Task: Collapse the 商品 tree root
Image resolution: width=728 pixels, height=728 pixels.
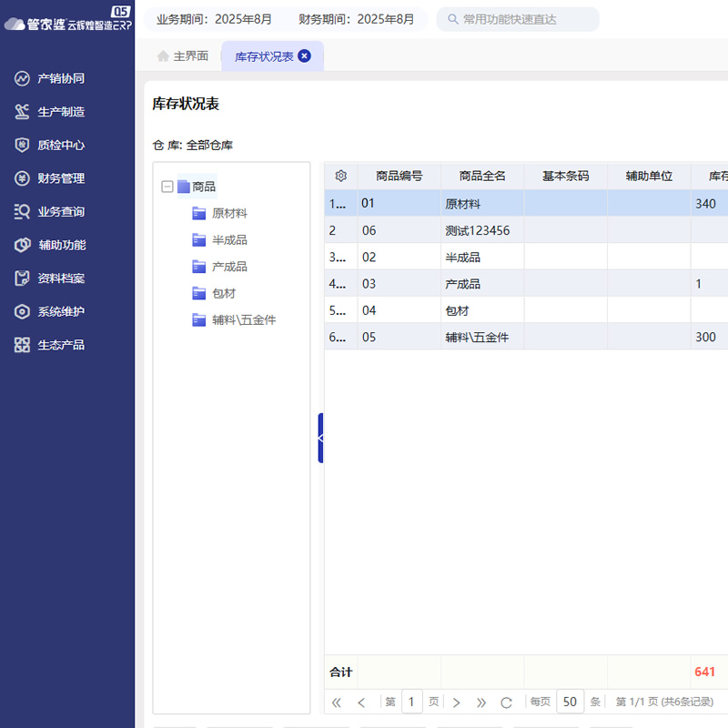Action: click(x=167, y=187)
